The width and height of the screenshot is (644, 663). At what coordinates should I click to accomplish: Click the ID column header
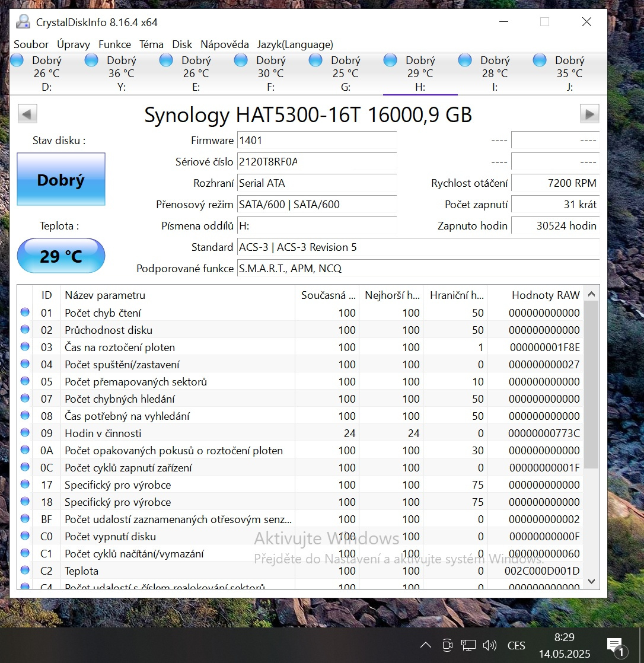point(46,295)
